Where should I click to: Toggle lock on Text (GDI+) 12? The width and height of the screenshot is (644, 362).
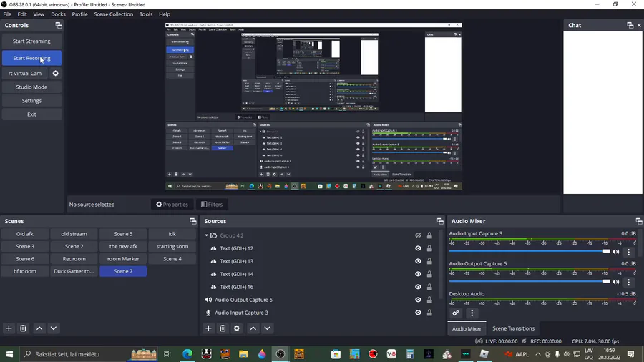(429, 248)
